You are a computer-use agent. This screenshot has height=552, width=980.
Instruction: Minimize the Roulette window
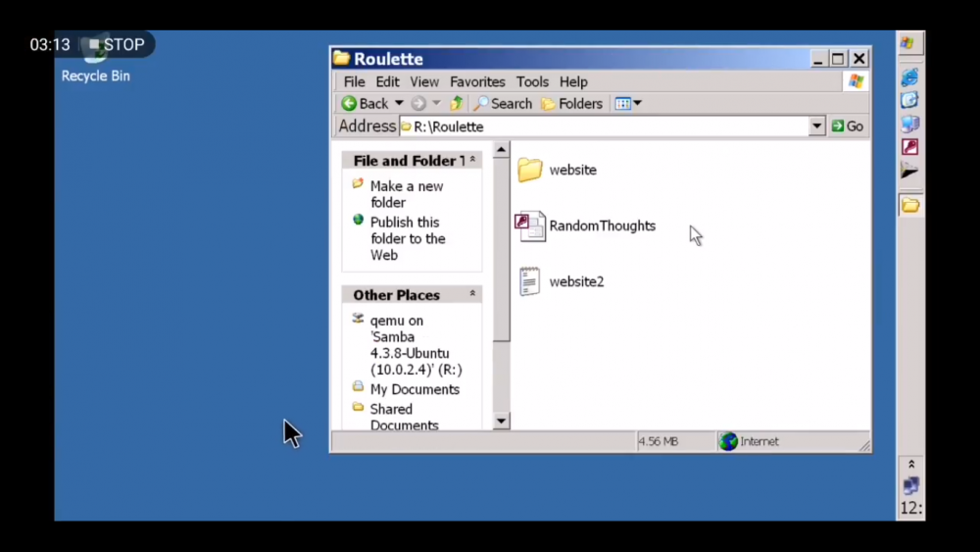pyautogui.click(x=817, y=59)
